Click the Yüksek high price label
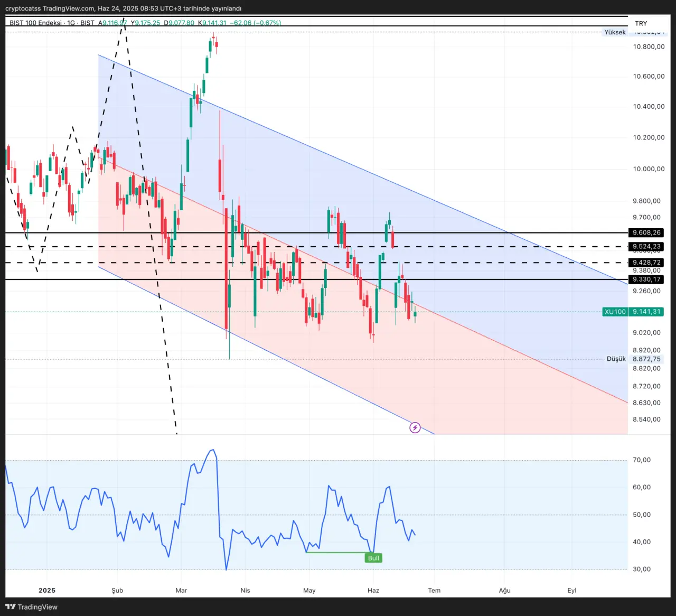Screen dimensions: 676x616 coord(615,32)
